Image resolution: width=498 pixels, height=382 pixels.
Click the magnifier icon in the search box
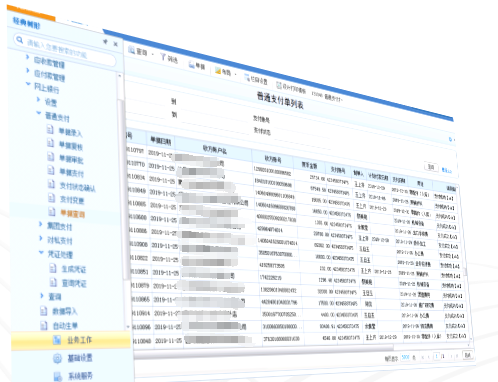tap(20, 41)
